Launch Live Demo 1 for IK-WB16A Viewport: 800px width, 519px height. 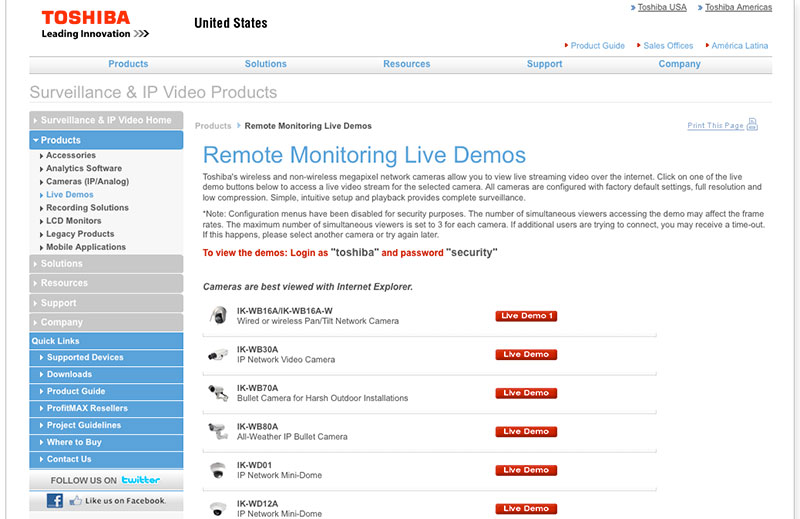click(526, 316)
